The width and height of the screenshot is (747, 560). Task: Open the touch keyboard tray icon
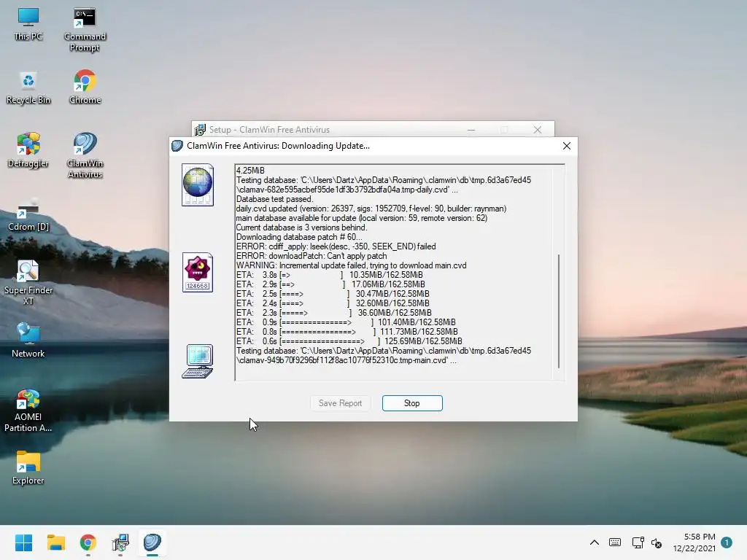tap(615, 542)
